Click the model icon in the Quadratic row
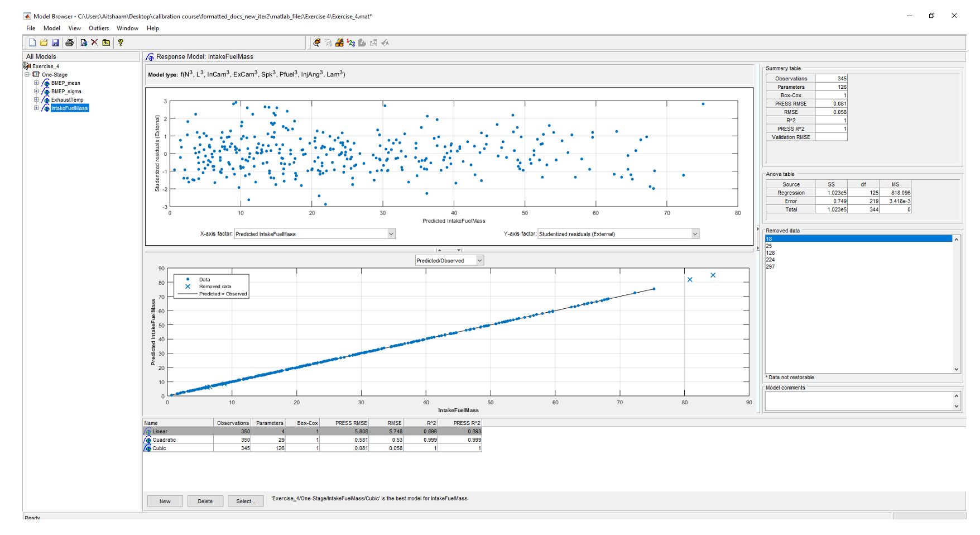The image size is (980, 535). pos(148,440)
